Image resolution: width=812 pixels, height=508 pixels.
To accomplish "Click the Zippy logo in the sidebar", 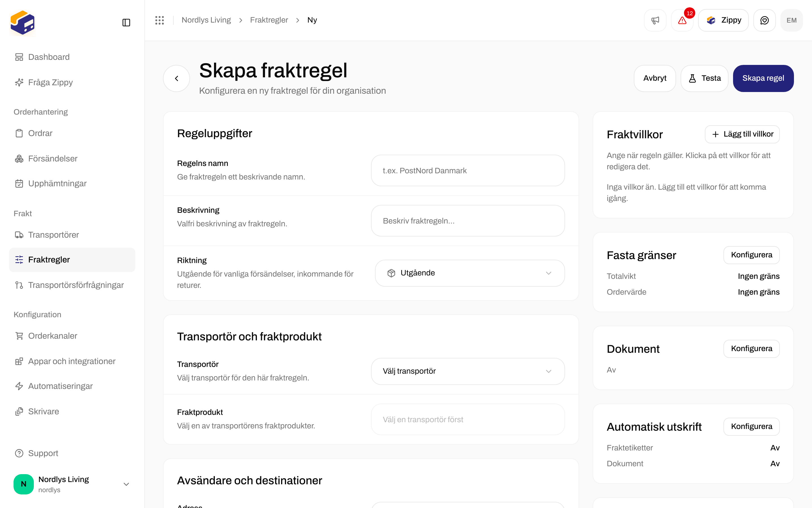I will 23,23.
